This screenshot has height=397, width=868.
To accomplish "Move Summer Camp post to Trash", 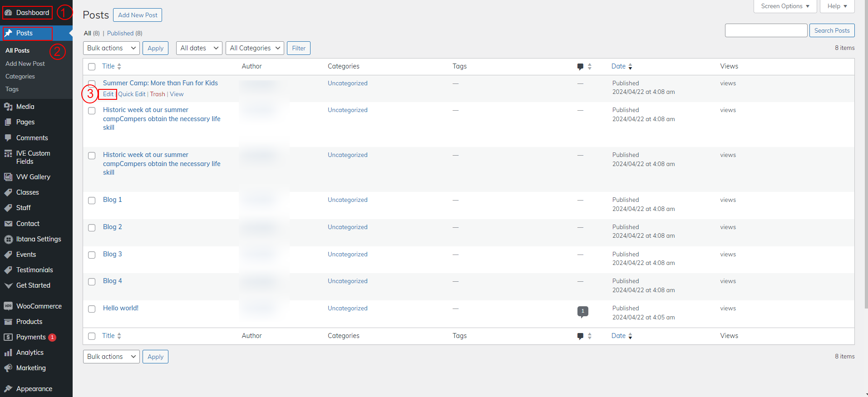I will [158, 94].
